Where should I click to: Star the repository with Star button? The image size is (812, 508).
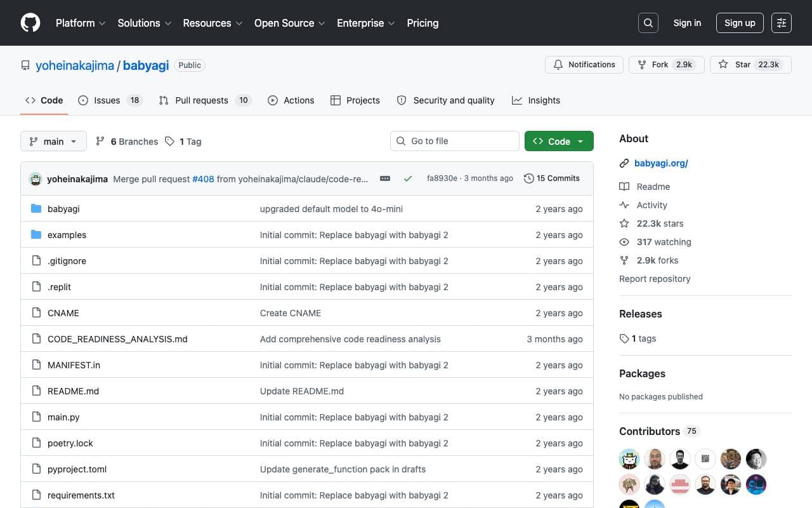click(x=750, y=65)
